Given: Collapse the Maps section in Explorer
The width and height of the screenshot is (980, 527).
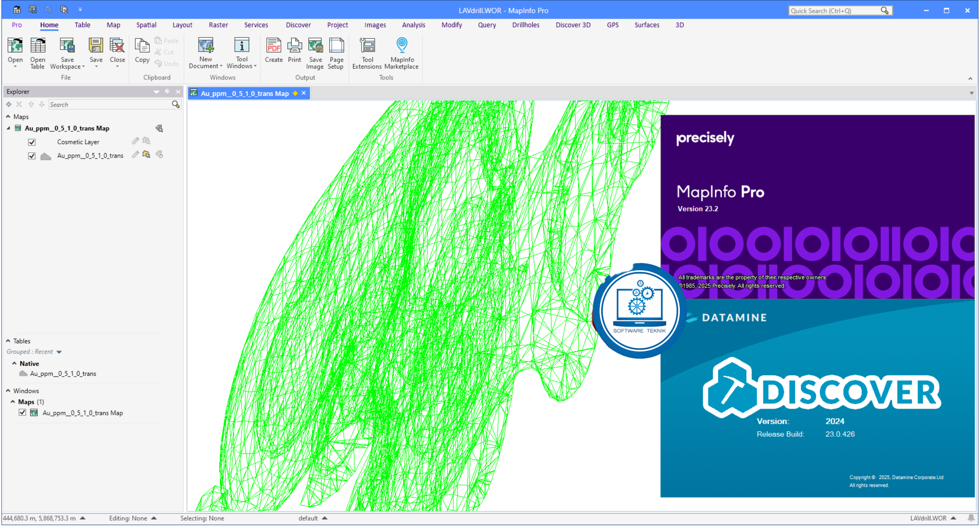Looking at the screenshot, I should [8, 117].
